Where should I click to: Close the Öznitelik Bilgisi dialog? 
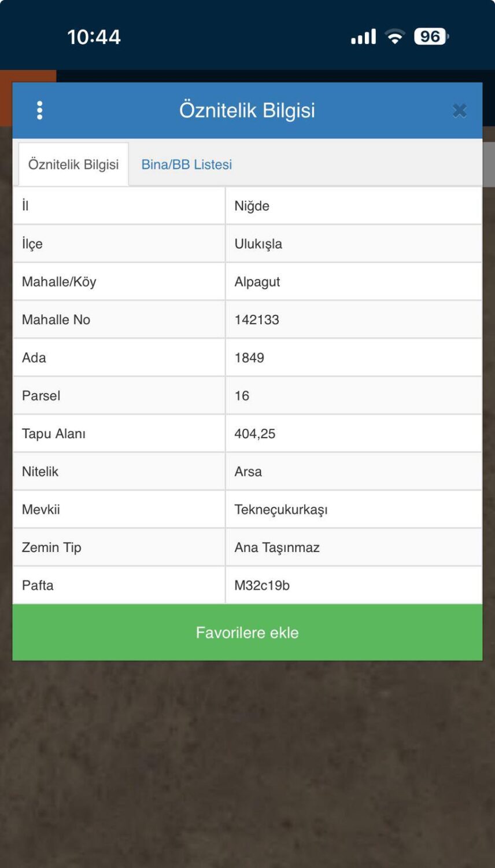[460, 111]
